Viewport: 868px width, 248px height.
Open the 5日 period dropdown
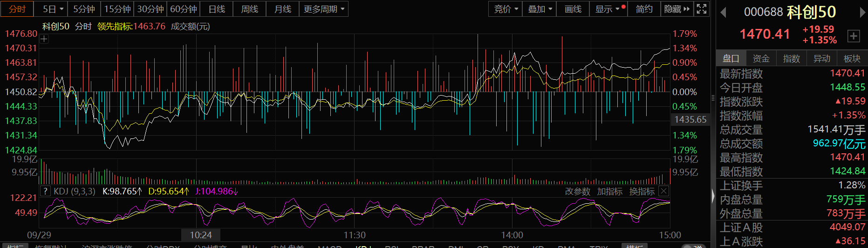coord(53,9)
